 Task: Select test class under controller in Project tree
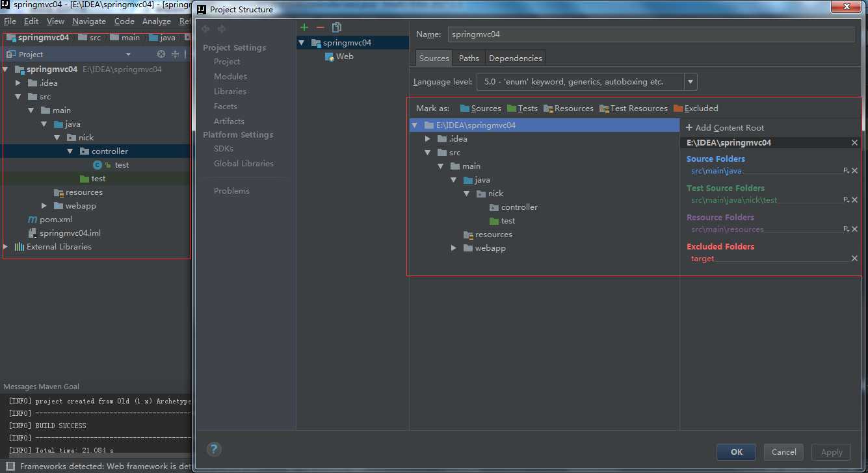tap(111, 165)
